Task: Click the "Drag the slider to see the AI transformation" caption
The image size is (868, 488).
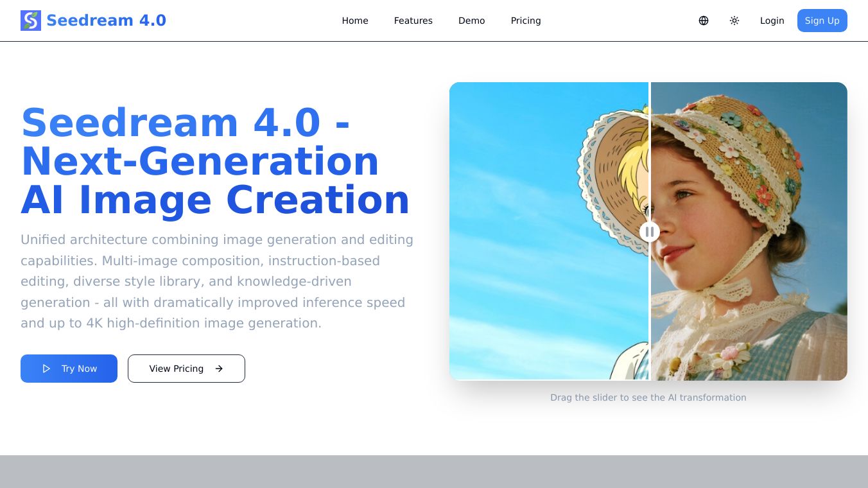Action: pyautogui.click(x=648, y=397)
